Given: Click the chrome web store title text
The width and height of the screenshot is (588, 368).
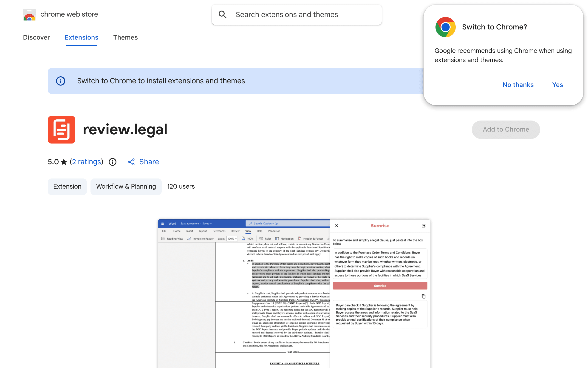Looking at the screenshot, I should click(x=69, y=14).
